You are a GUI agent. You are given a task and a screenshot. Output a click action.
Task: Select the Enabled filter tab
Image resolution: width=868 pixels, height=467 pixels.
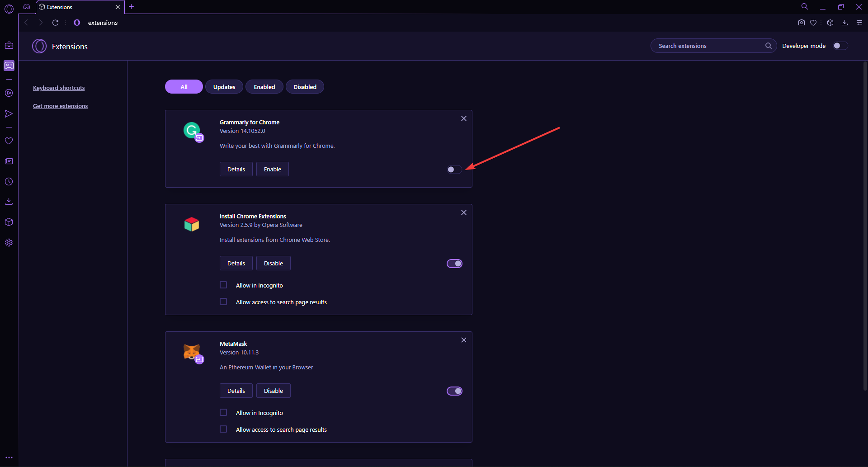(264, 87)
